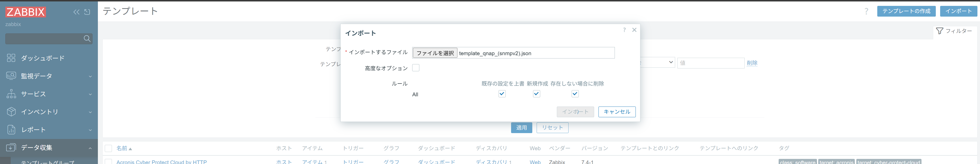This screenshot has width=980, height=164.
Task: Expand the サービス menu chevron
Action: click(x=90, y=94)
